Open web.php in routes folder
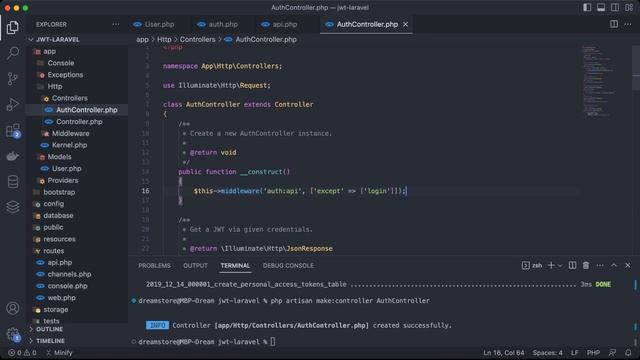This screenshot has height=360, width=640. 61,298
